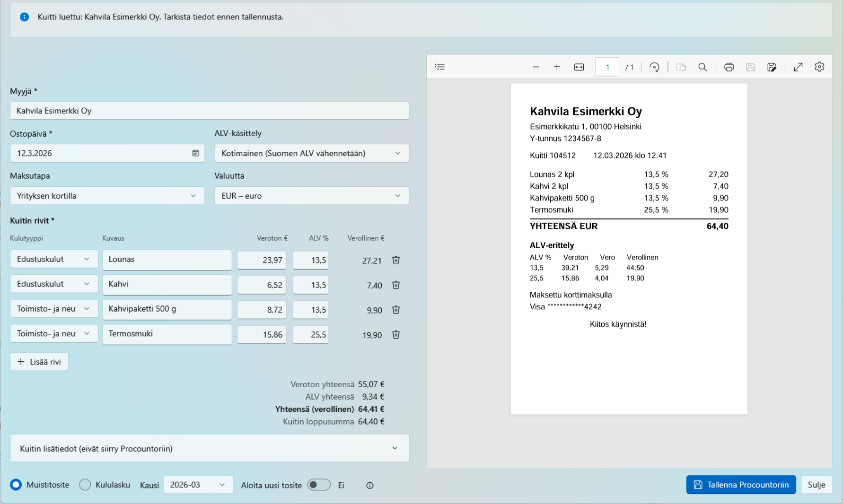Delete the Termosmuki receipt row

pyautogui.click(x=396, y=335)
